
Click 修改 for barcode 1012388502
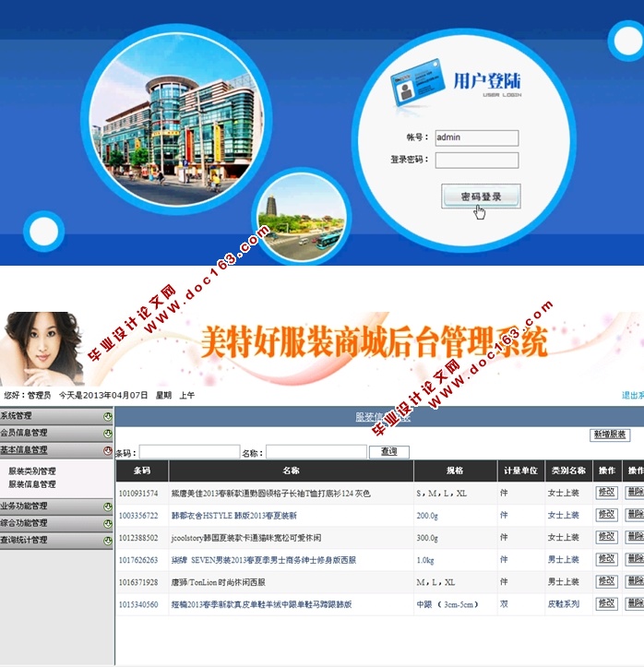click(606, 537)
